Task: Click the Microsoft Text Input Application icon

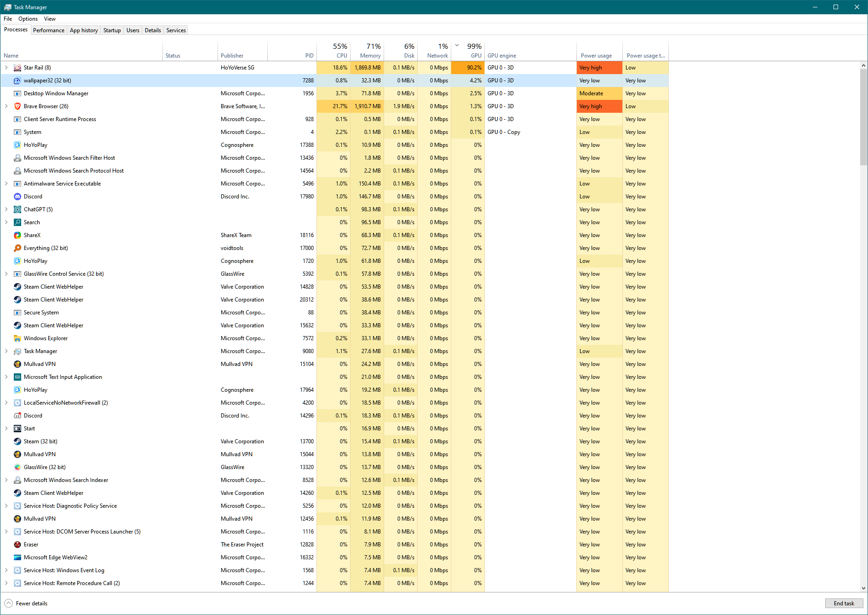Action: 17,377
